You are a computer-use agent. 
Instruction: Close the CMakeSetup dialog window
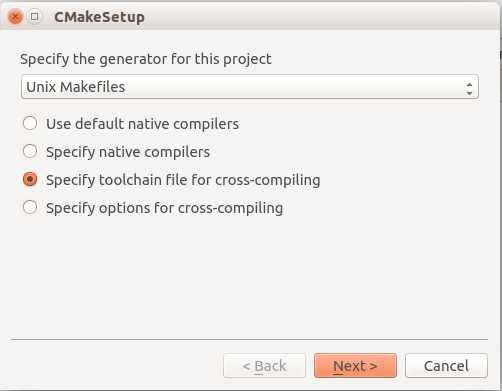coord(15,17)
